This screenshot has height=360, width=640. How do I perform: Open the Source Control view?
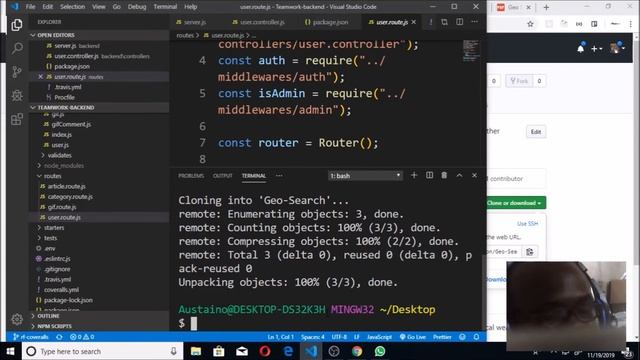click(x=17, y=72)
